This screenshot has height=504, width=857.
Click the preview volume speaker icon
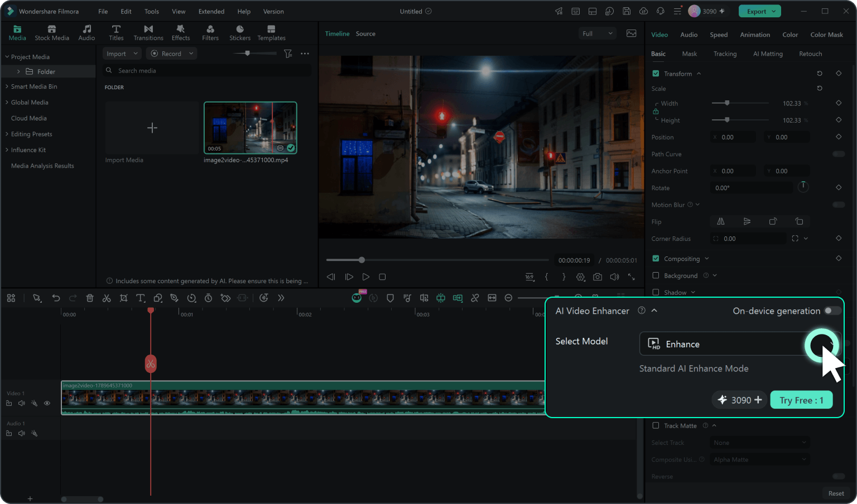[x=614, y=277]
